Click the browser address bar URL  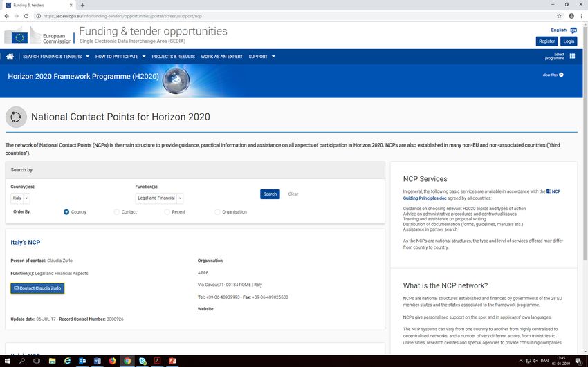pos(122,16)
